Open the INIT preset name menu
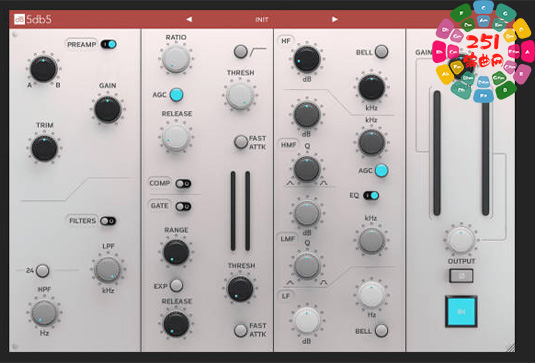This screenshot has width=535, height=363. [262, 19]
